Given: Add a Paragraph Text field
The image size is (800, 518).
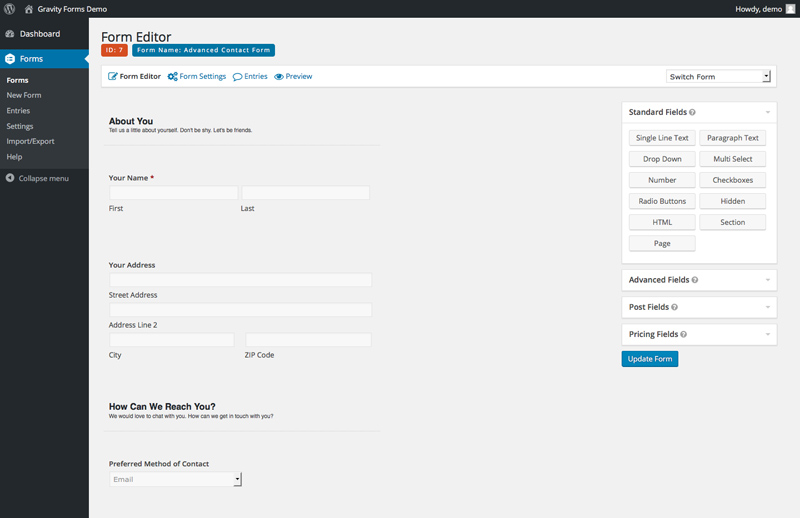Looking at the screenshot, I should click(x=733, y=138).
